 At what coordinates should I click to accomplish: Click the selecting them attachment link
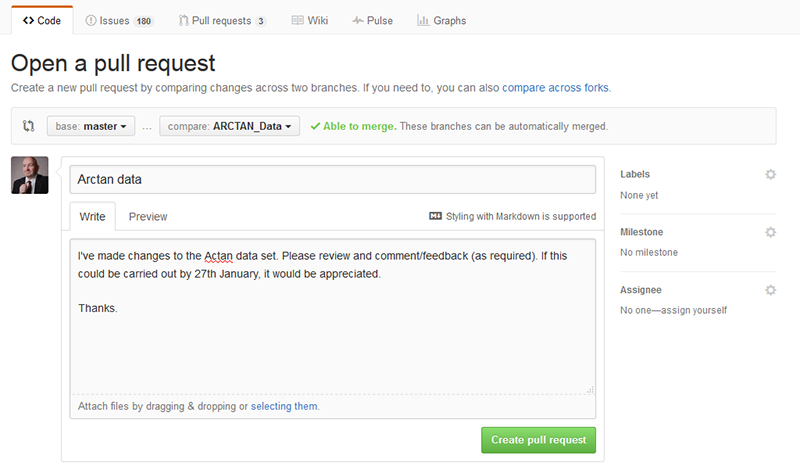(x=284, y=406)
